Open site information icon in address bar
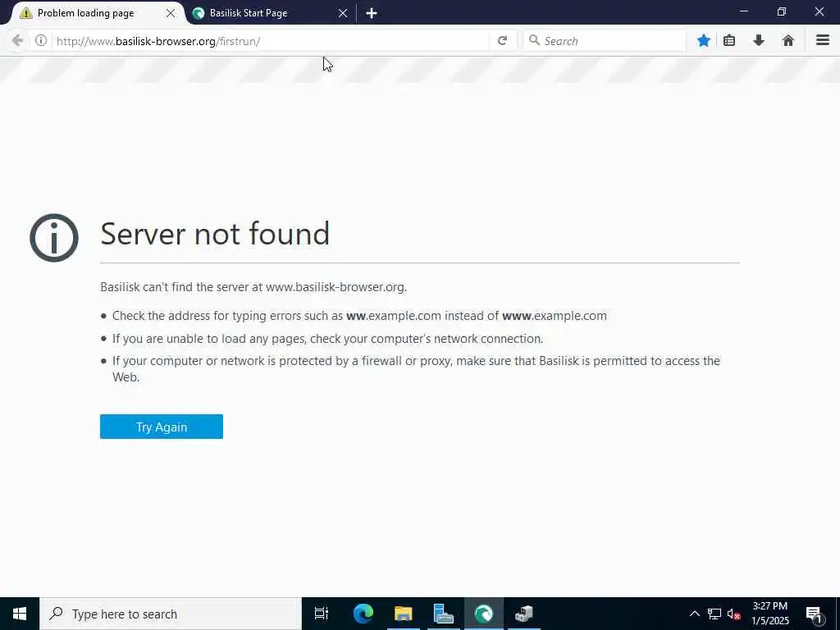This screenshot has width=840, height=630. [x=41, y=41]
